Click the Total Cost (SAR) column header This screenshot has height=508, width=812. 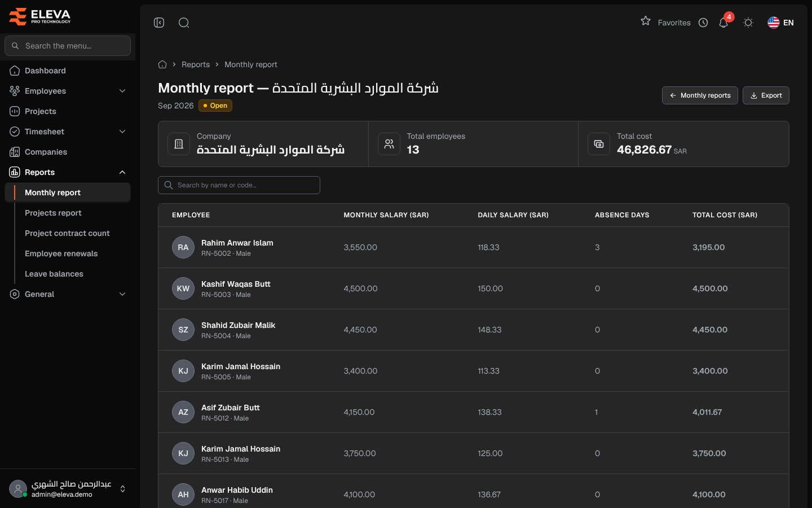pyautogui.click(x=725, y=215)
